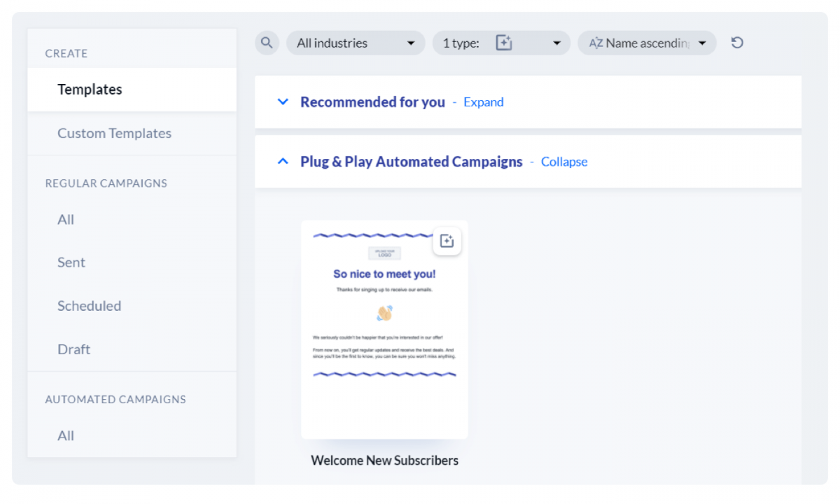This screenshot has width=840, height=504.
Task: Click the Expand link
Action: (483, 102)
